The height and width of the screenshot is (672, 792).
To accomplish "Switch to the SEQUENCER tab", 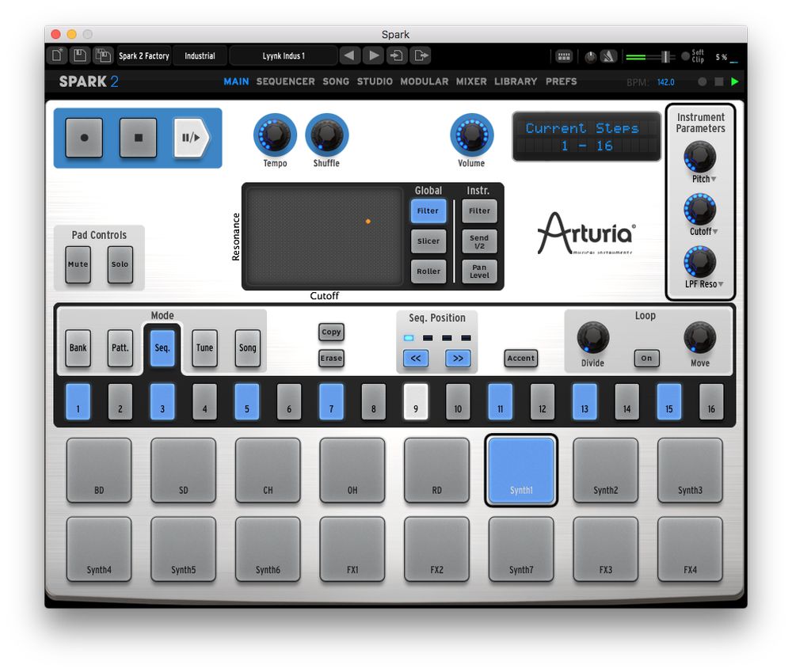I will coord(285,81).
